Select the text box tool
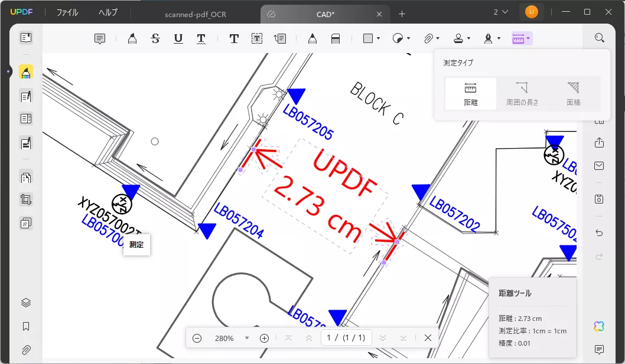Image resolution: width=625 pixels, height=364 pixels. (257, 38)
